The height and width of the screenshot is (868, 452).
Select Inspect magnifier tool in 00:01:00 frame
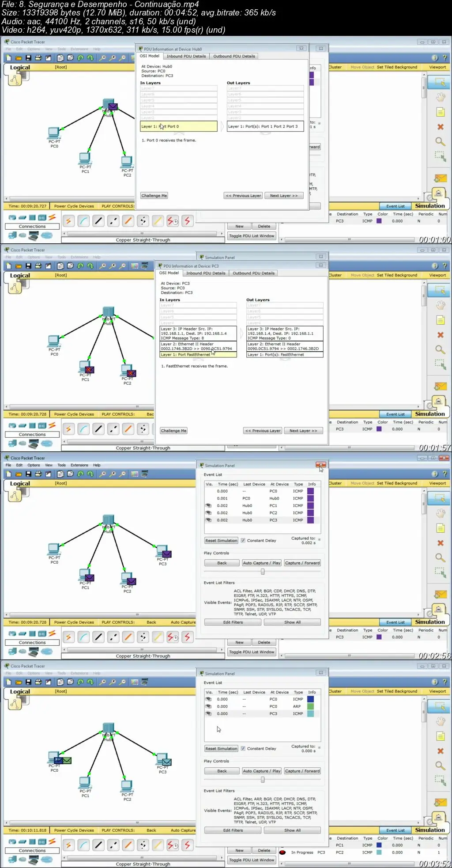(x=440, y=141)
